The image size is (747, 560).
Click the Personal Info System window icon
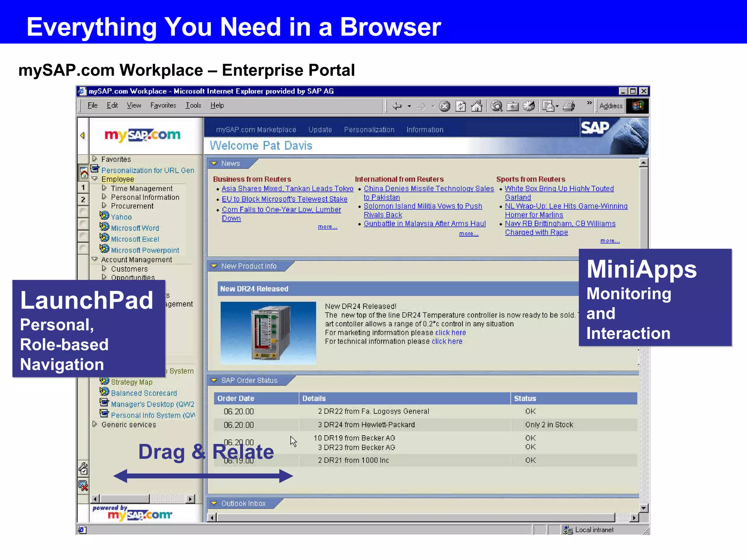(x=104, y=414)
